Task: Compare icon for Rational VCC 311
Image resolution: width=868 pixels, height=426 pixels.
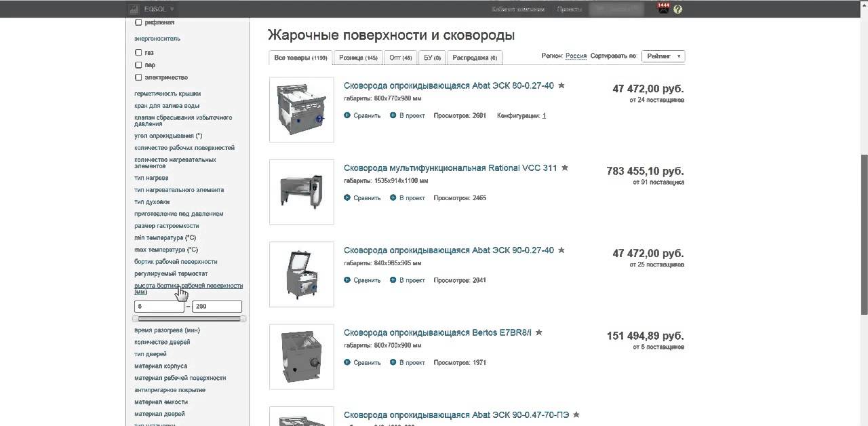Action: pos(347,197)
